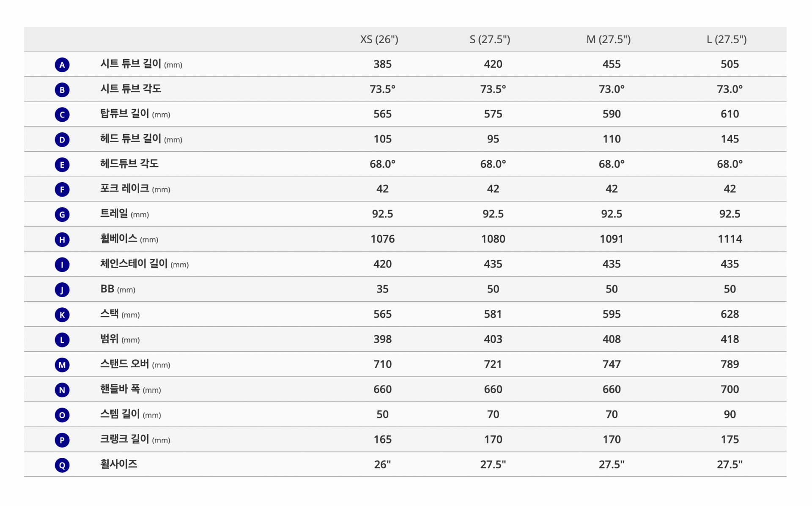Select the circular D icon for head tube length
The width and height of the screenshot is (812, 506).
pos(62,139)
